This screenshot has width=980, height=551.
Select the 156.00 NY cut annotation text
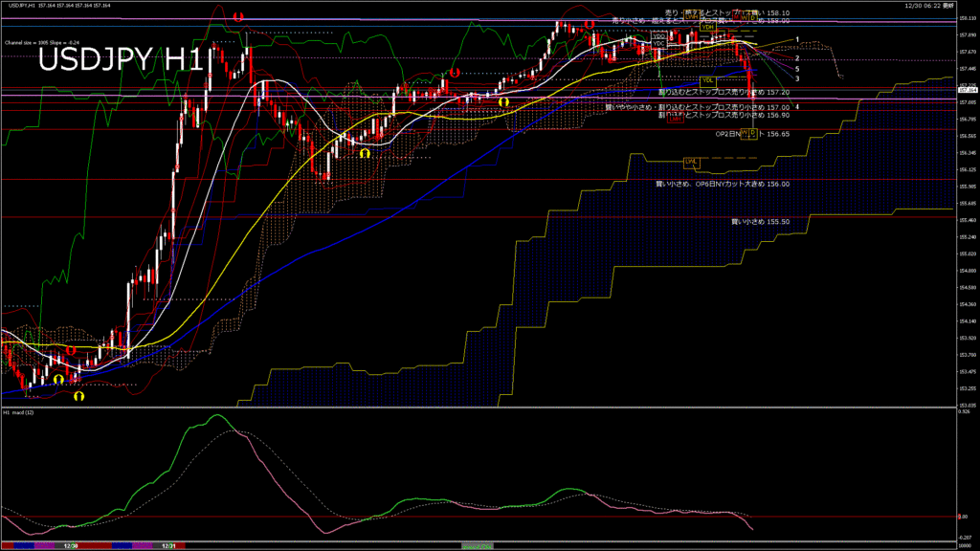point(722,183)
